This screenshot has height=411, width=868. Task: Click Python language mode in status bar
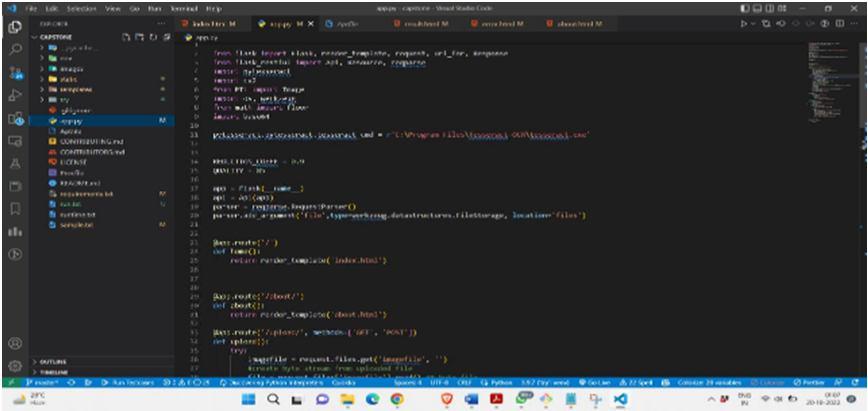click(x=496, y=383)
